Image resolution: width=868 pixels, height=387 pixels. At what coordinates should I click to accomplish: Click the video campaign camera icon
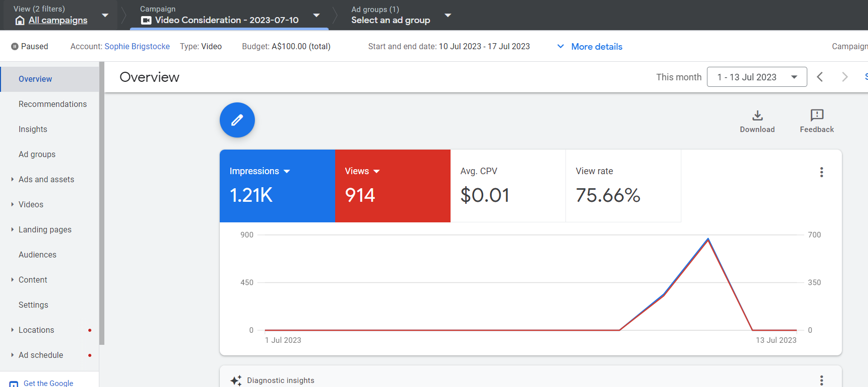pos(146,20)
